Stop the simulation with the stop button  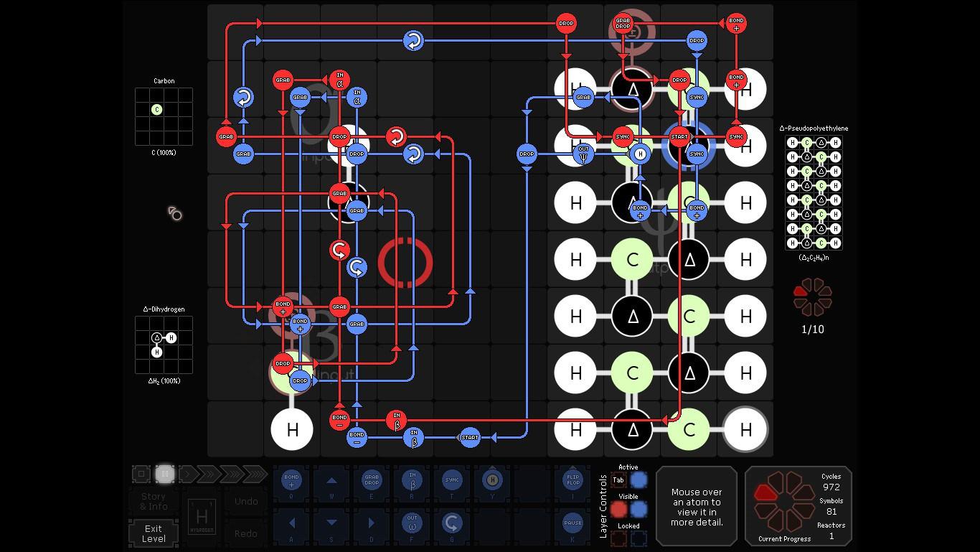[141, 474]
